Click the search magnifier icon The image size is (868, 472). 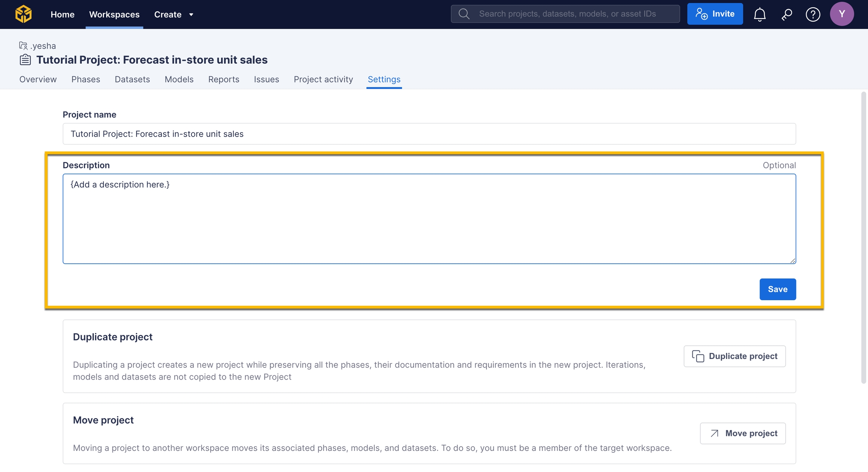[x=464, y=14]
